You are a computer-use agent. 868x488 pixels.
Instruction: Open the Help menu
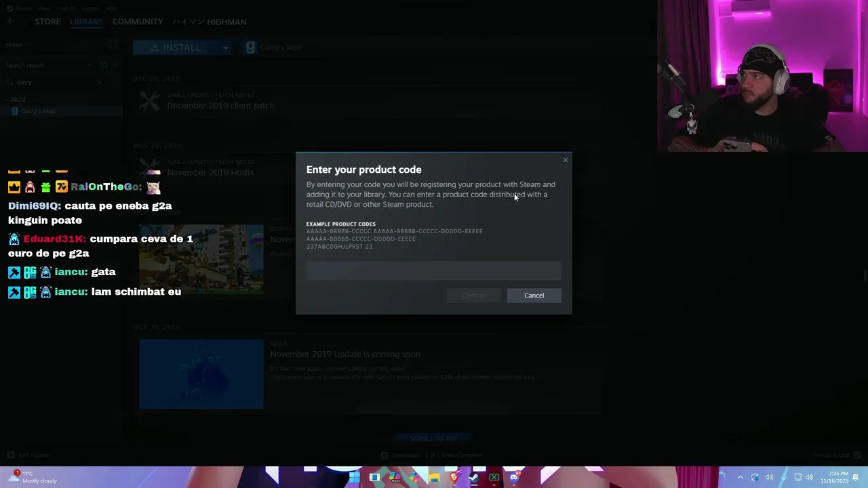pos(111,8)
